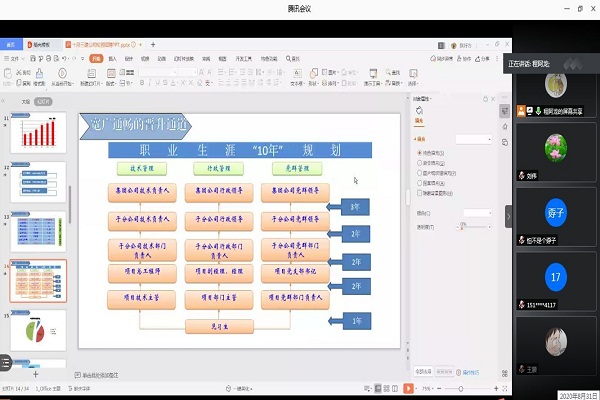This screenshot has width=600, height=400.
Task: Open the Insert ribbon tab
Action: tap(112, 59)
